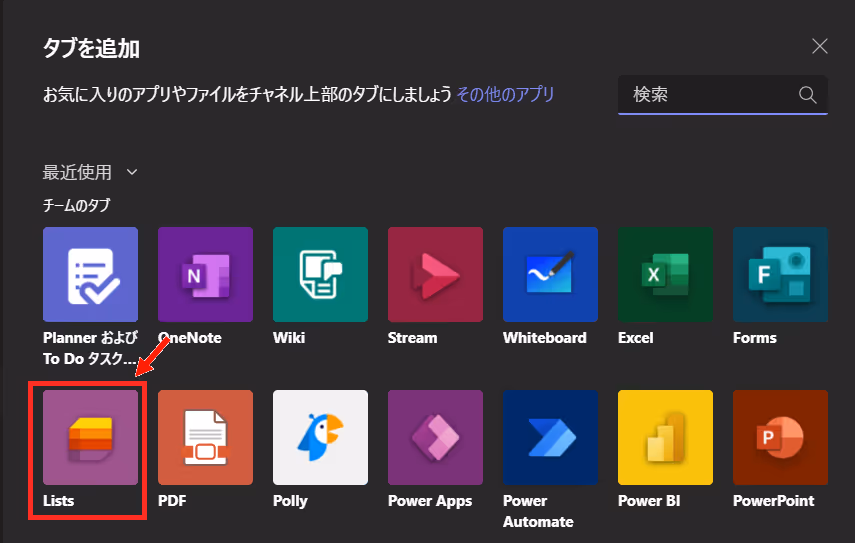Viewport: 855px width, 543px height.
Task: Click the 'Whiteboard' label text
Action: [545, 337]
